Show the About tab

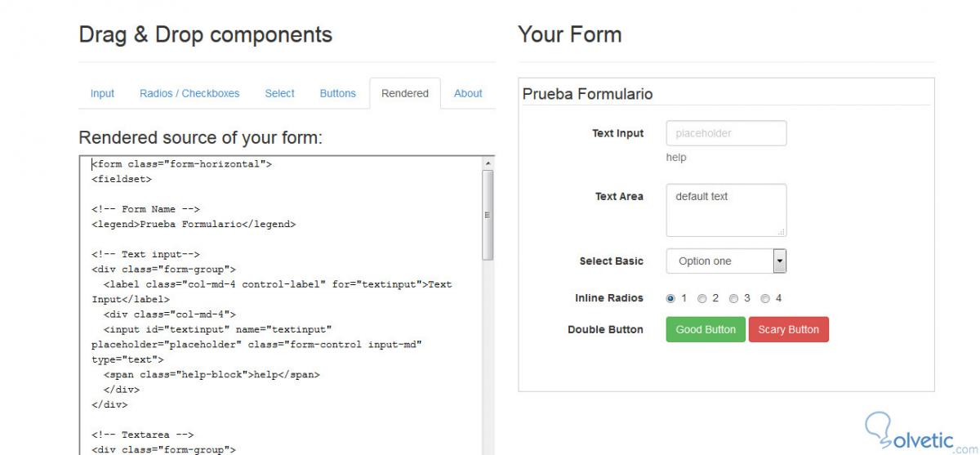[x=468, y=94]
